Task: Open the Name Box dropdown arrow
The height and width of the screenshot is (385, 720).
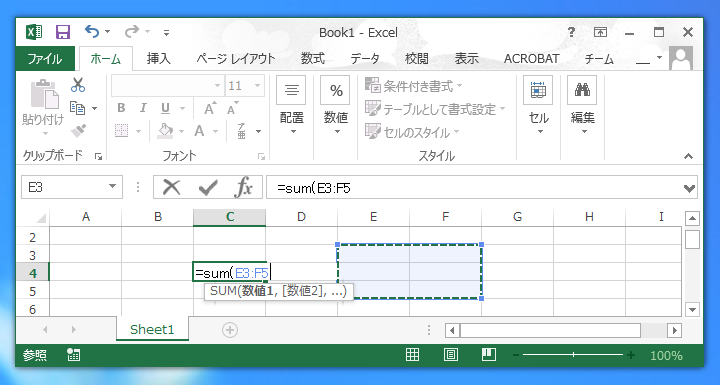Action: coord(112,187)
